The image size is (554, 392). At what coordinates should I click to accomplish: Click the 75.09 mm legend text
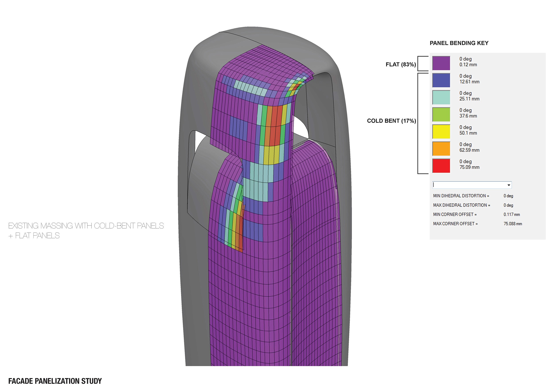469,167
